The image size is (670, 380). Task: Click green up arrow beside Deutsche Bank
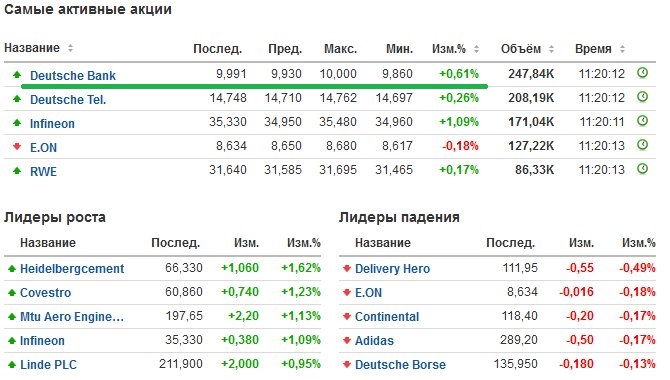(17, 75)
